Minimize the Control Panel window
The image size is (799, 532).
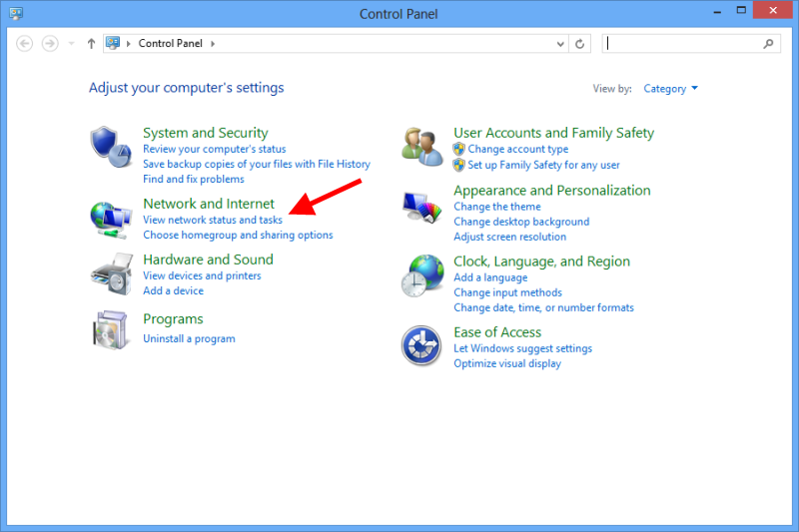[717, 10]
